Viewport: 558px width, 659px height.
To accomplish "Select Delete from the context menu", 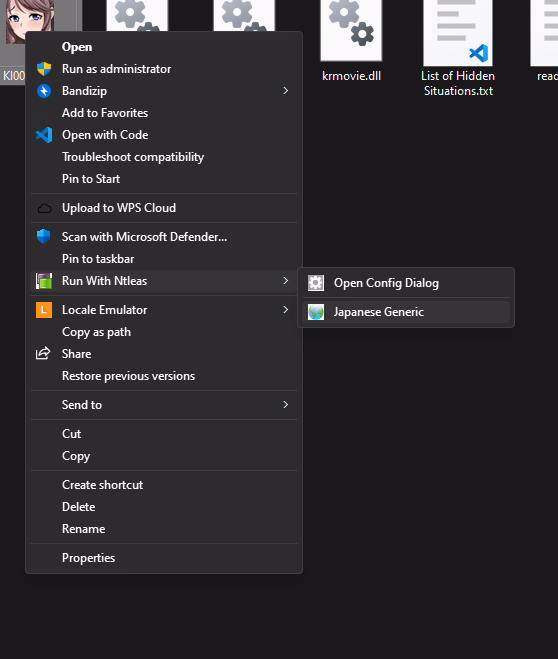I will [164, 507].
